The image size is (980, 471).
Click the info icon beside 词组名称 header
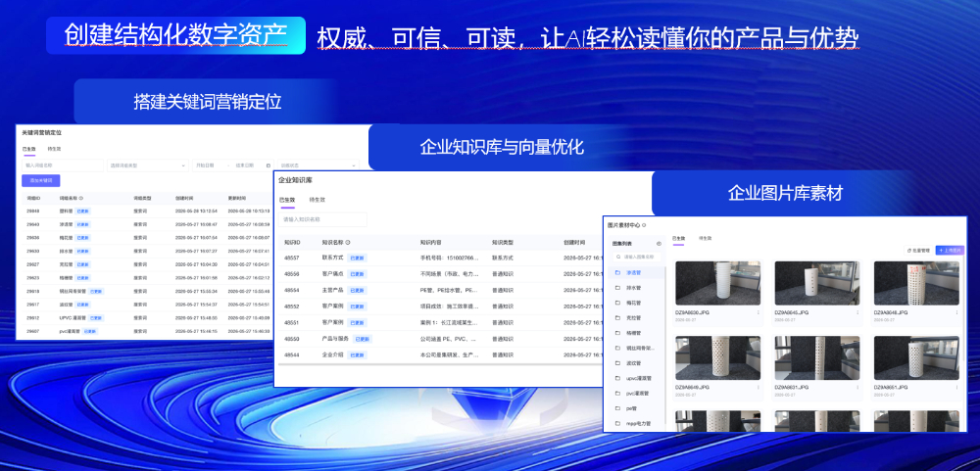81,198
